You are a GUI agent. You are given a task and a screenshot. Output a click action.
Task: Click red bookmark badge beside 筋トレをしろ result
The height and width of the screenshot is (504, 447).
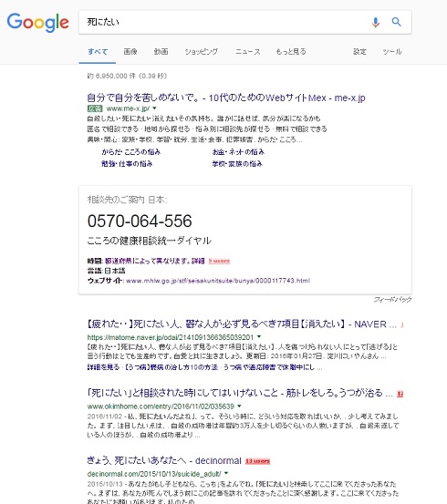(400, 394)
